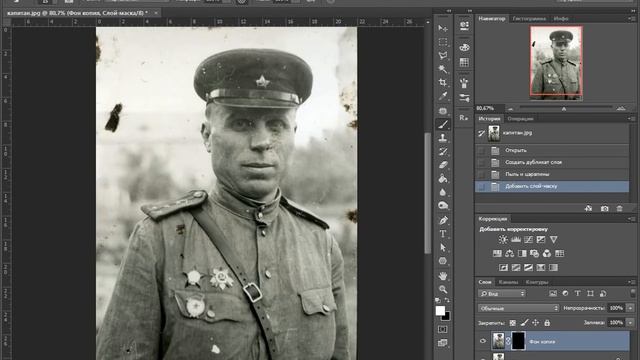
Task: Switch to the Контуры tab
Action: [537, 282]
